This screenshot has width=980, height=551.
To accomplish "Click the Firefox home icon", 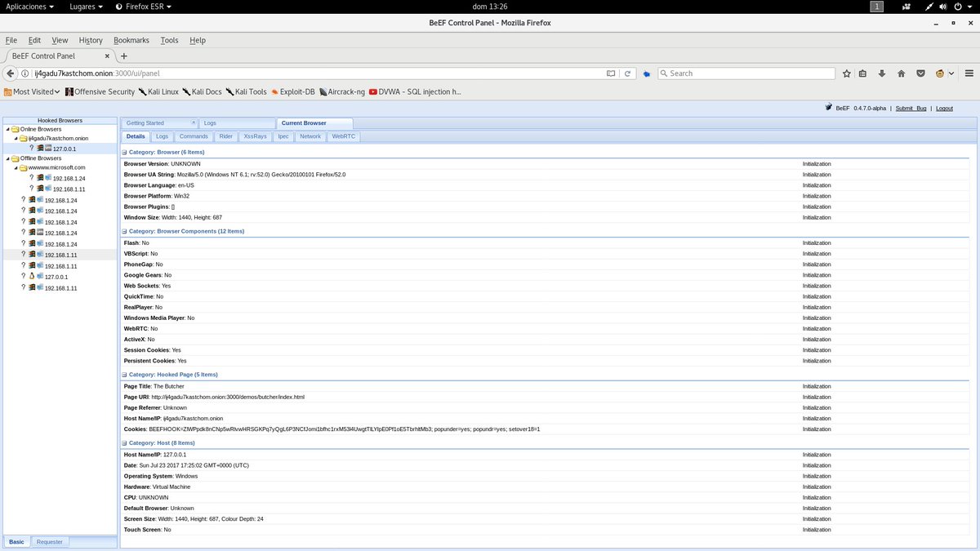I will [902, 73].
